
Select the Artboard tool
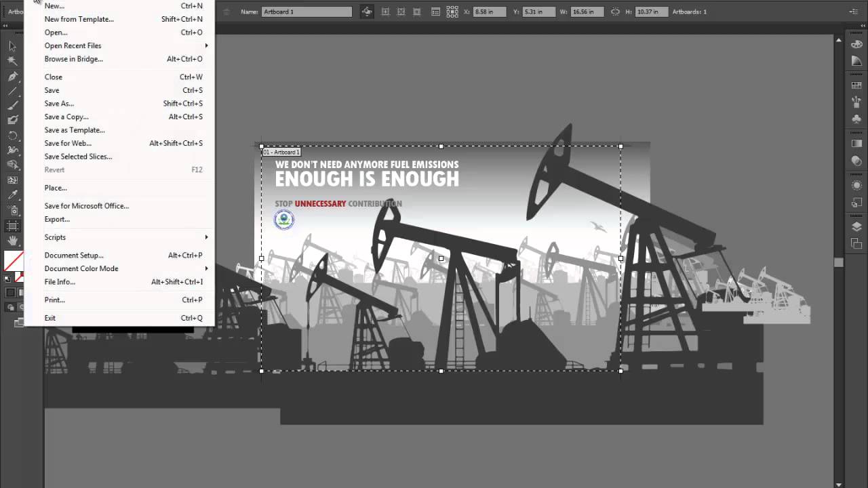pyautogui.click(x=12, y=226)
